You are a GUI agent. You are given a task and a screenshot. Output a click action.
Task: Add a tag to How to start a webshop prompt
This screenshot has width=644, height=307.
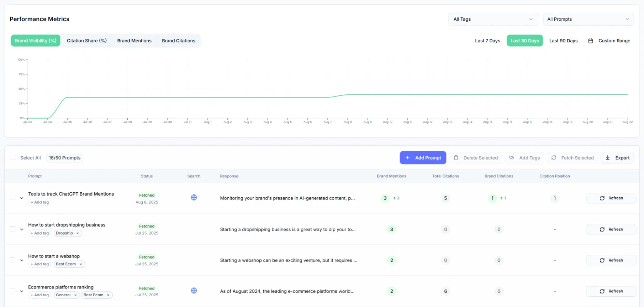[x=39, y=264]
